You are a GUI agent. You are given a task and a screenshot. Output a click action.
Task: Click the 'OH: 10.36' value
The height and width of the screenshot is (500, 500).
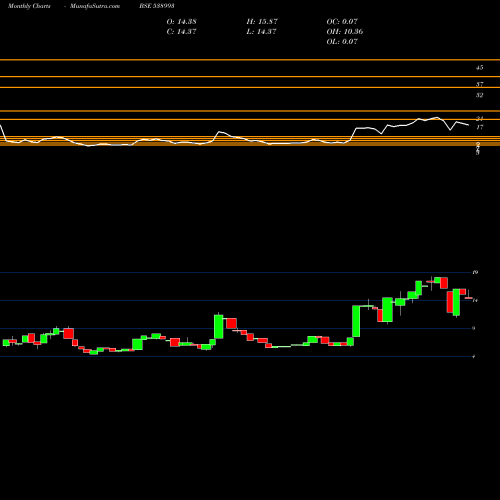[x=345, y=31]
